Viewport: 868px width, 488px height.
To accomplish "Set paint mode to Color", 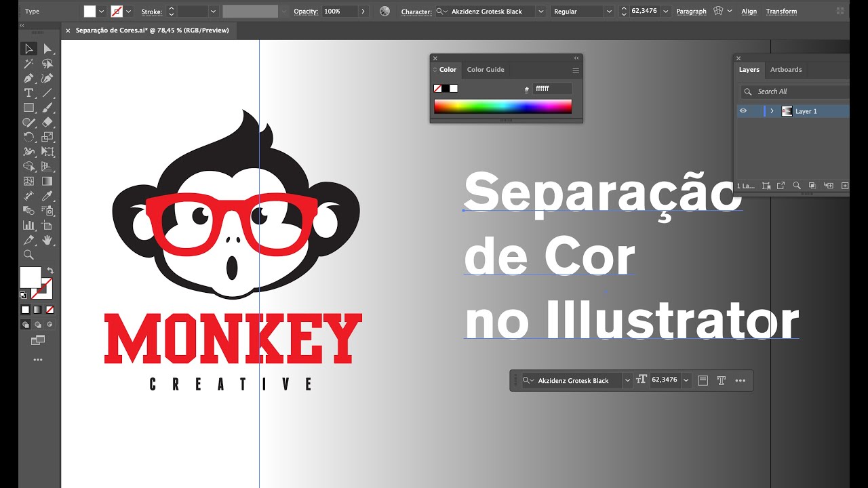I will tap(25, 310).
